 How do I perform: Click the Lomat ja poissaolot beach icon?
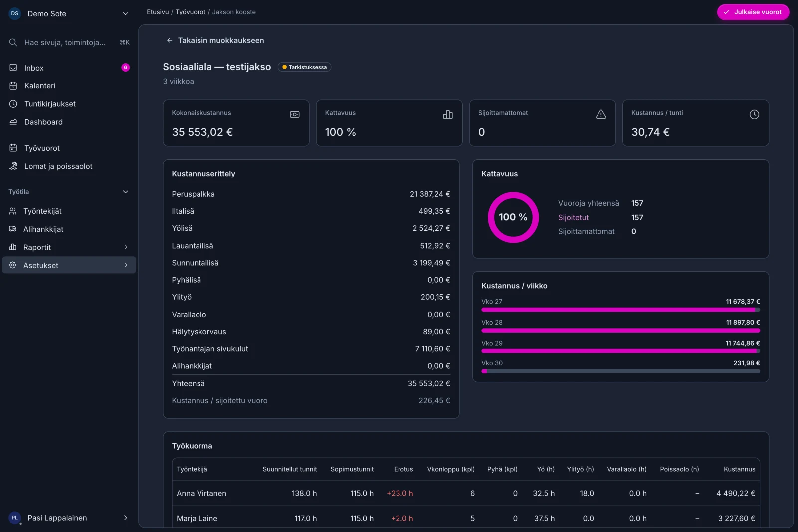[13, 166]
